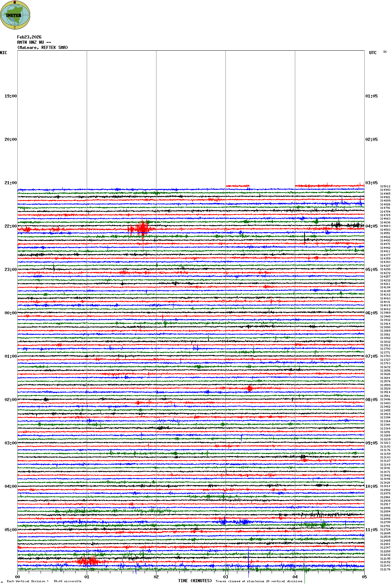Click the small DC label
This screenshot has height=586, width=392.
pyautogui.click(x=385, y=52)
